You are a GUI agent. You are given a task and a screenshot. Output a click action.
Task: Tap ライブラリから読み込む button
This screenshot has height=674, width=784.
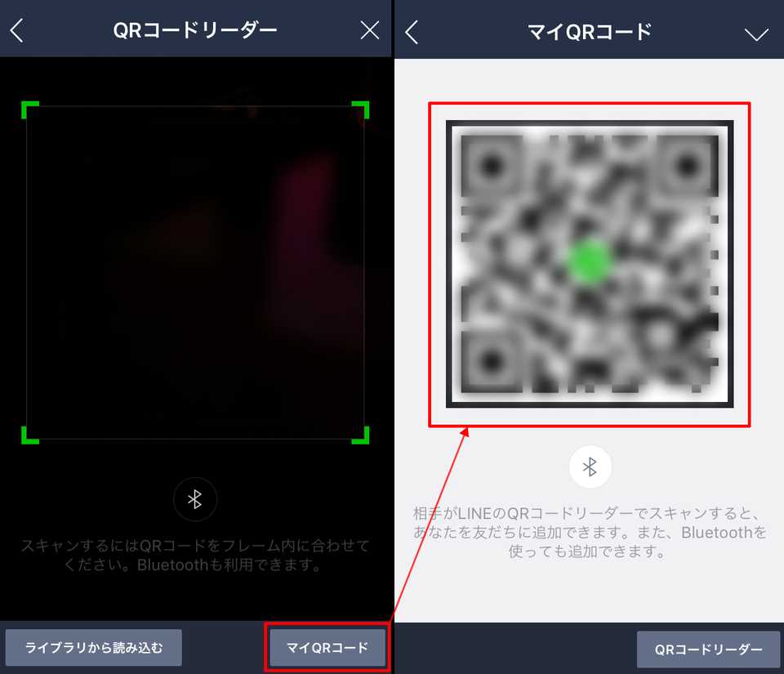click(x=93, y=648)
